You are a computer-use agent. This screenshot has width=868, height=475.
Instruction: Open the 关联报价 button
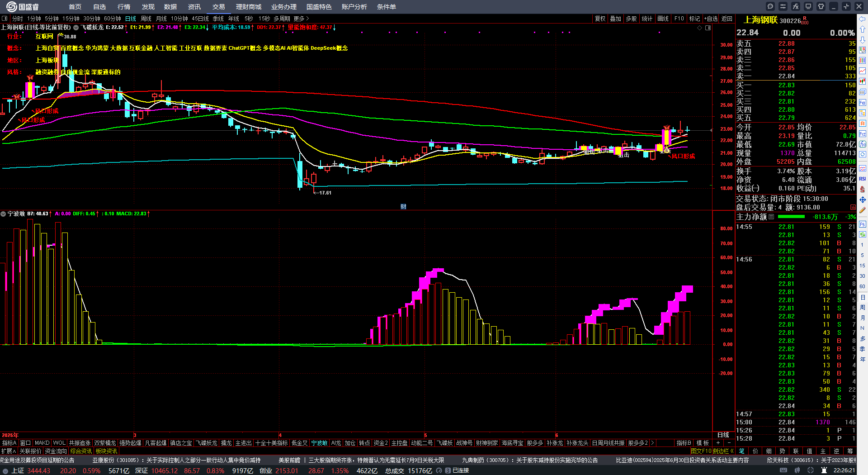pos(30,451)
